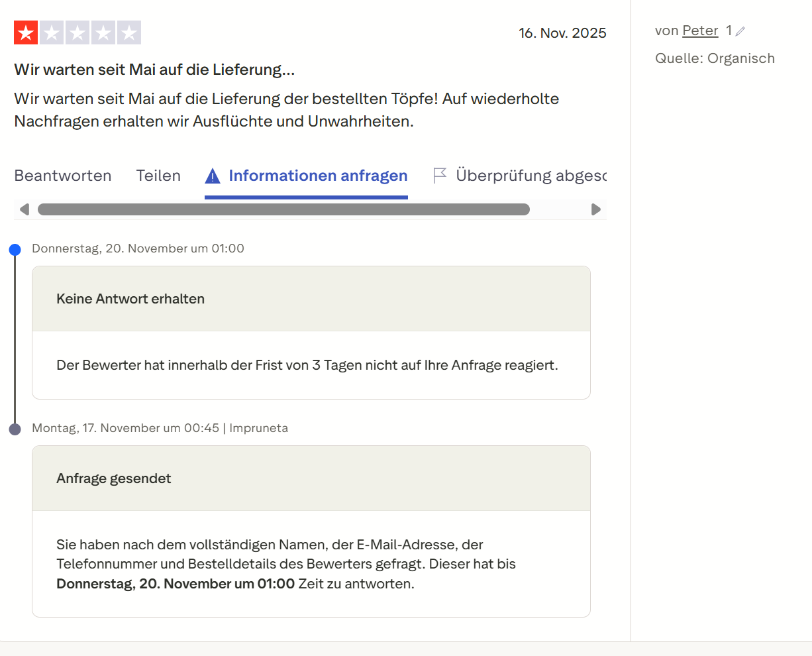Viewport: 812px width, 656px height.
Task: Click the second grey rating star
Action: pos(52,32)
